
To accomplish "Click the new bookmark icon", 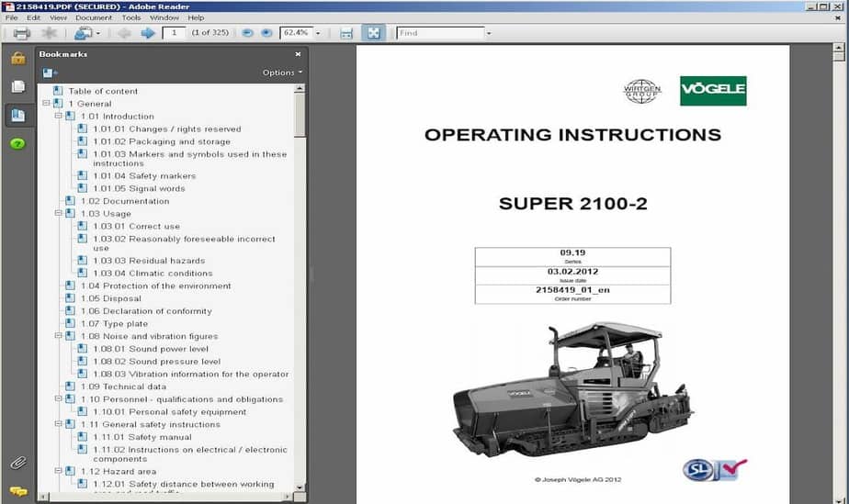I will 49,73.
